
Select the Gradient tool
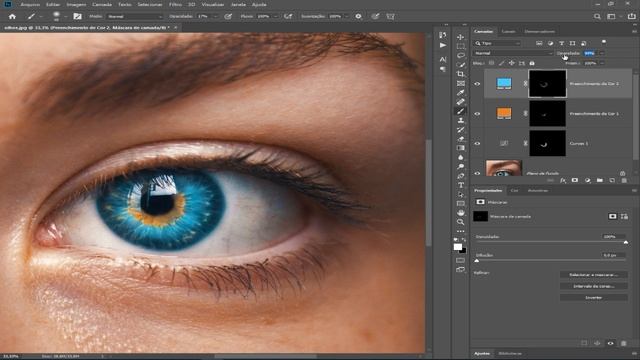pyautogui.click(x=460, y=148)
